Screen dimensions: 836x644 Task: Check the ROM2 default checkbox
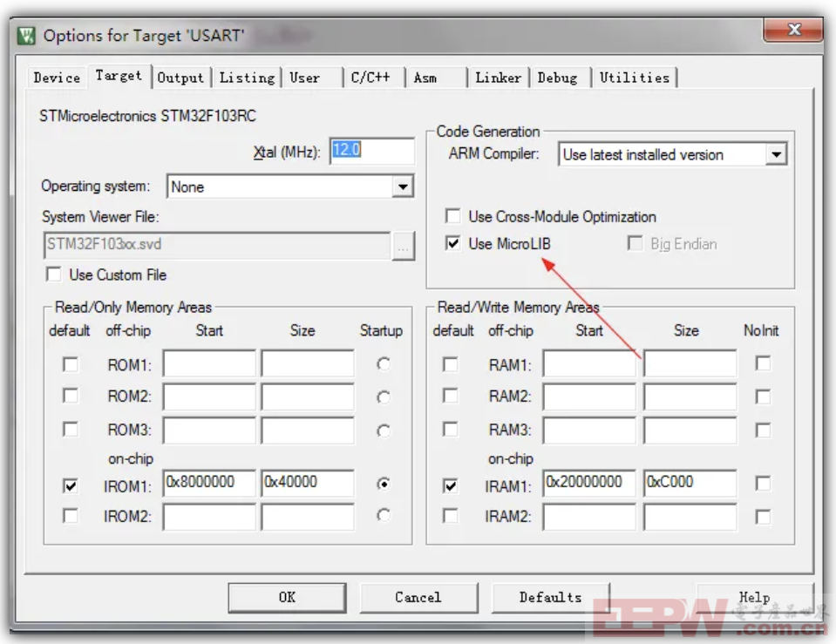tap(71, 397)
